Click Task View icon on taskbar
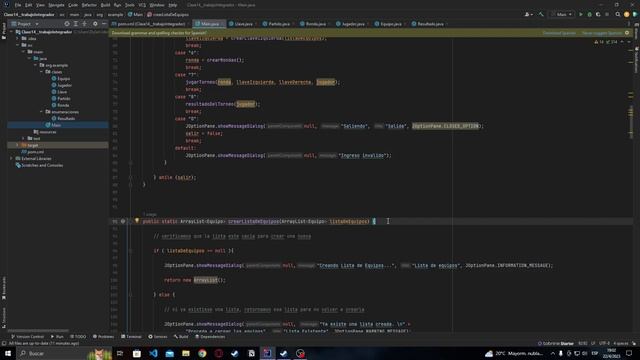The width and height of the screenshot is (640, 360). point(120,353)
